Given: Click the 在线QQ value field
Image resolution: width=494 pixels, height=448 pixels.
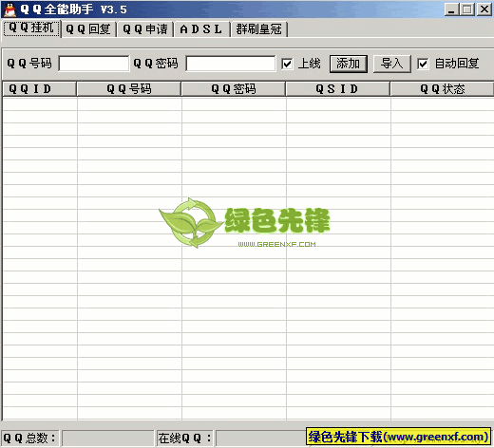Looking at the screenshot, I should 260,439.
